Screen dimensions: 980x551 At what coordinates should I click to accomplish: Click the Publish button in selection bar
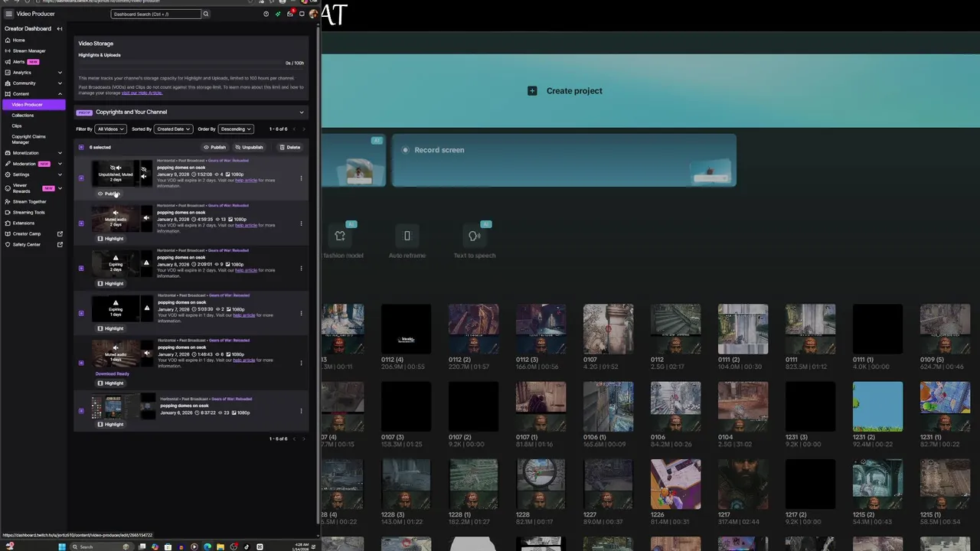(x=214, y=147)
